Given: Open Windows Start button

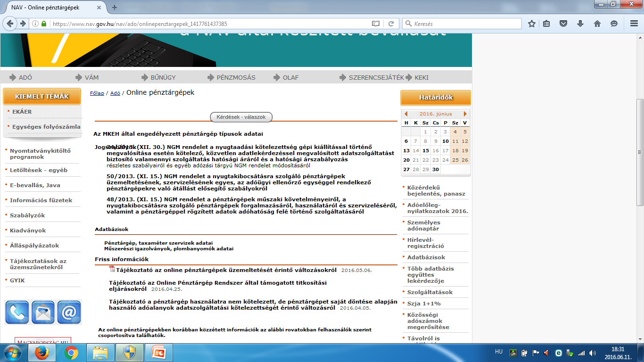Looking at the screenshot, I should (13, 353).
